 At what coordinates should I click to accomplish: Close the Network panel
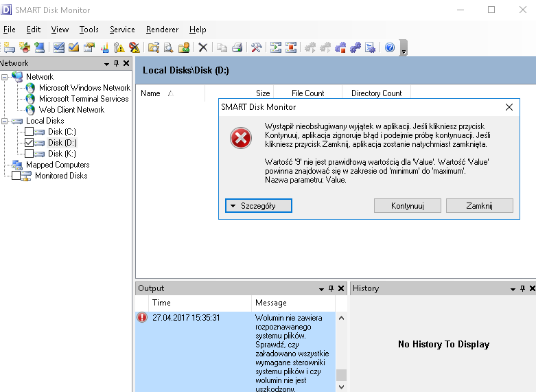click(126, 63)
